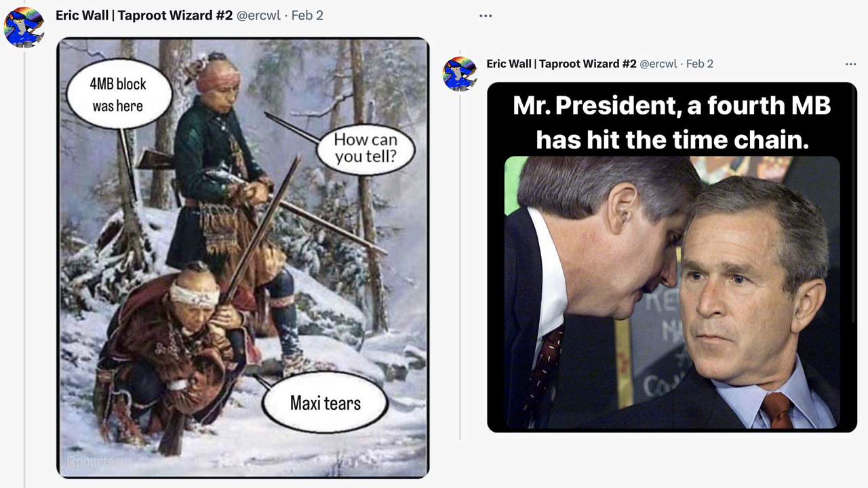Open Feb 2 timestamp on the 4MB block tweet
The height and width of the screenshot is (488, 868).
307,15
